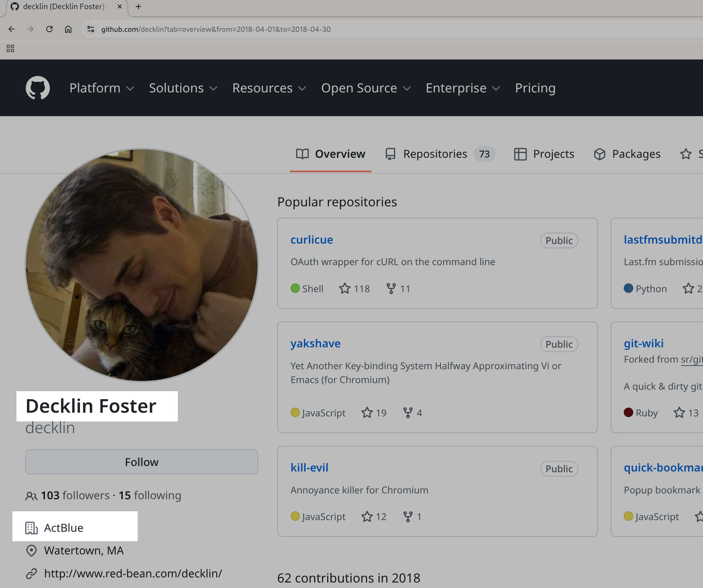
Task: Open the Resources dropdown menu
Action: [x=269, y=88]
